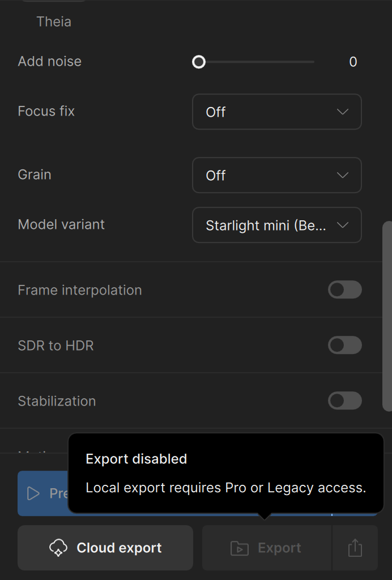Start a Cloud export
Image resolution: width=392 pixels, height=580 pixels.
(105, 548)
